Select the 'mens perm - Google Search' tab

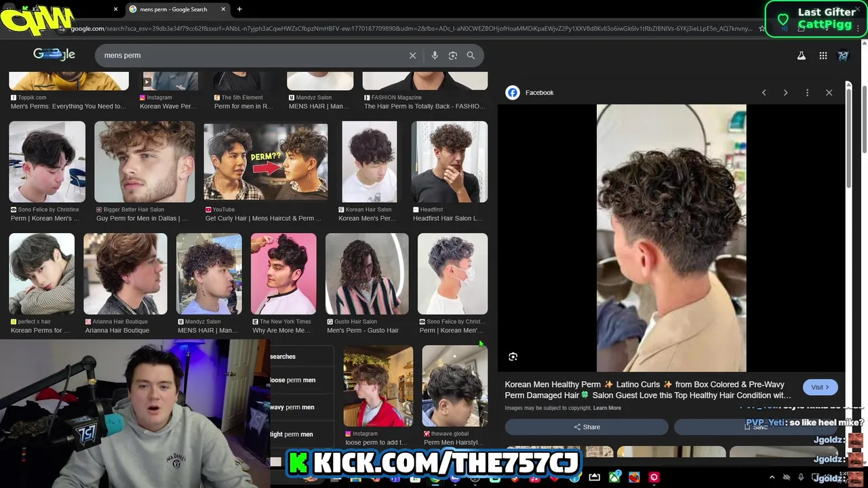point(176,9)
